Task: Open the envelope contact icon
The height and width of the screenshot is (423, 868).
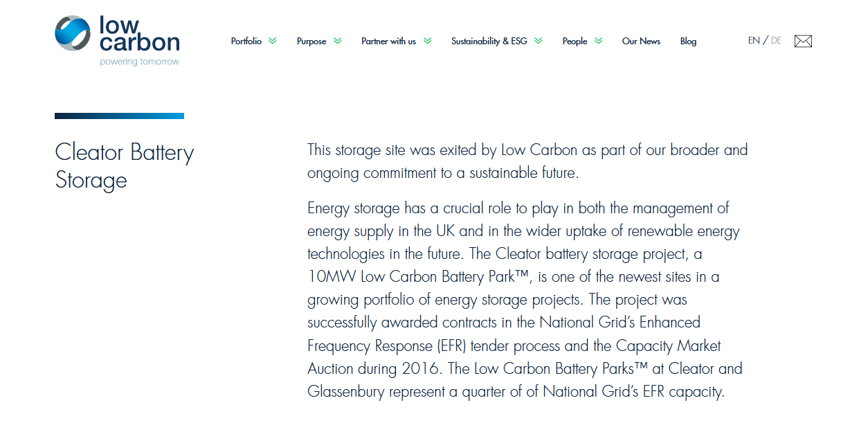Action: pos(803,41)
